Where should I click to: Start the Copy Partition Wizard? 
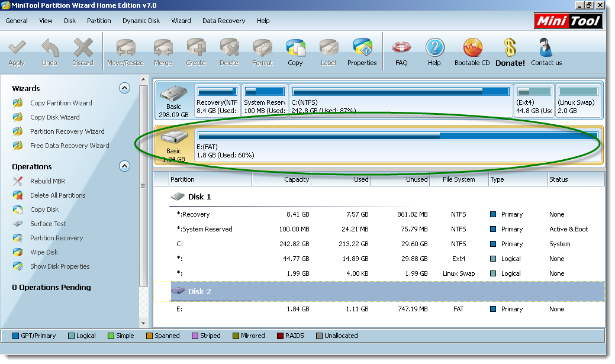[61, 103]
